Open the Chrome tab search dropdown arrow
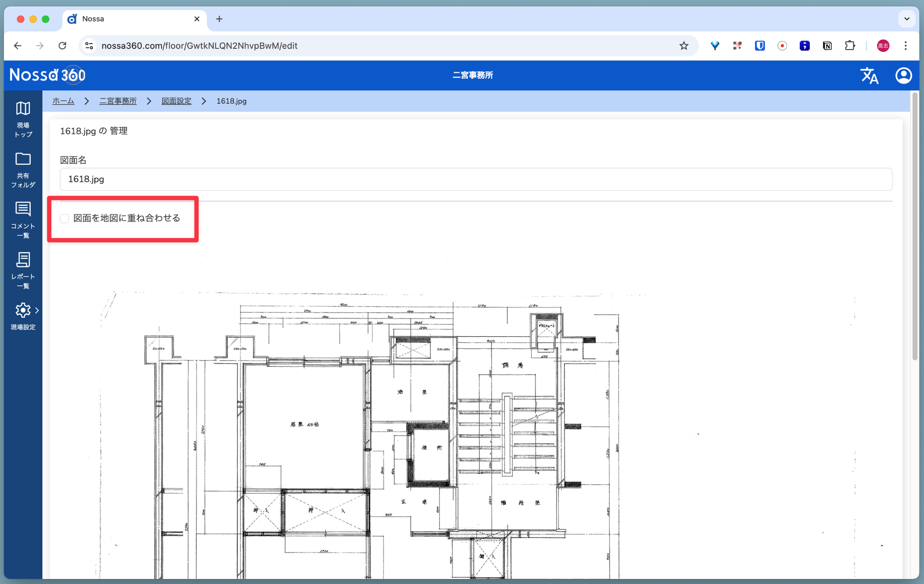 click(906, 19)
